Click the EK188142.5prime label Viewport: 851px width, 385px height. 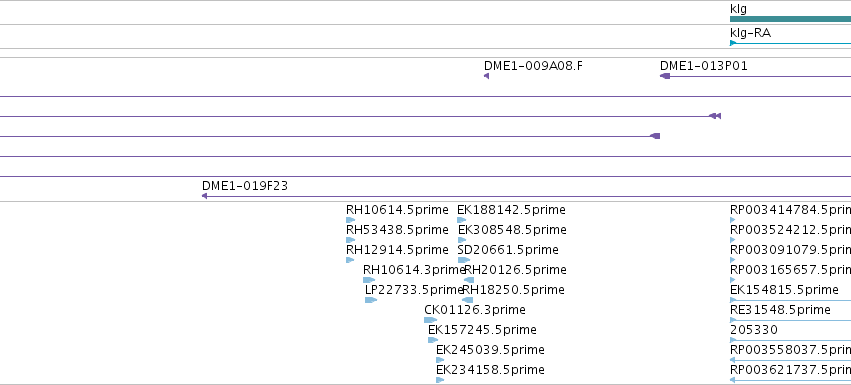[511, 210]
